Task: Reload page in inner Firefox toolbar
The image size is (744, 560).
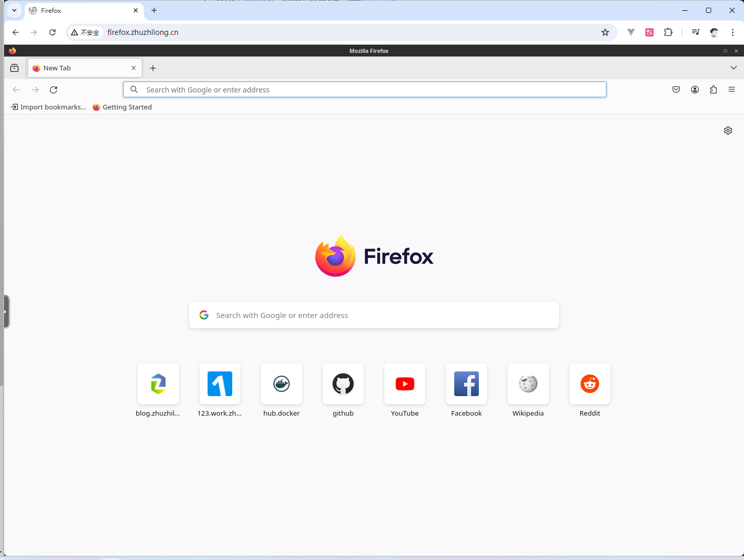Action: click(53, 89)
